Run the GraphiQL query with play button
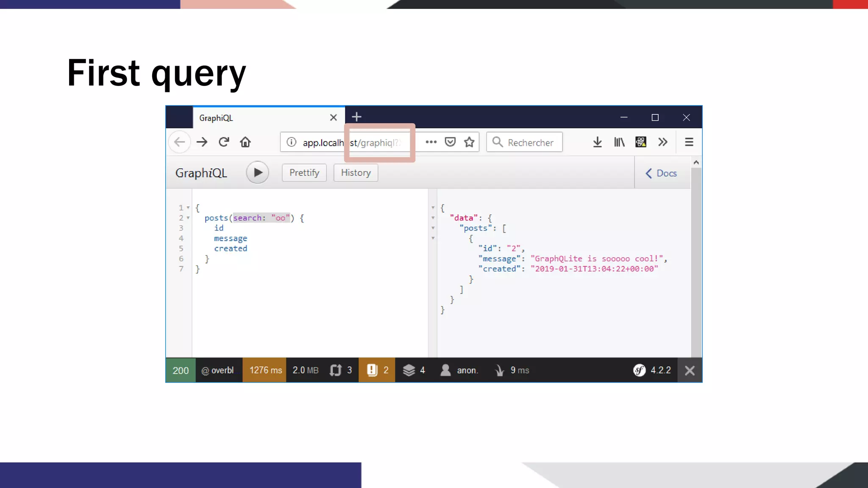The height and width of the screenshot is (488, 868). click(257, 172)
